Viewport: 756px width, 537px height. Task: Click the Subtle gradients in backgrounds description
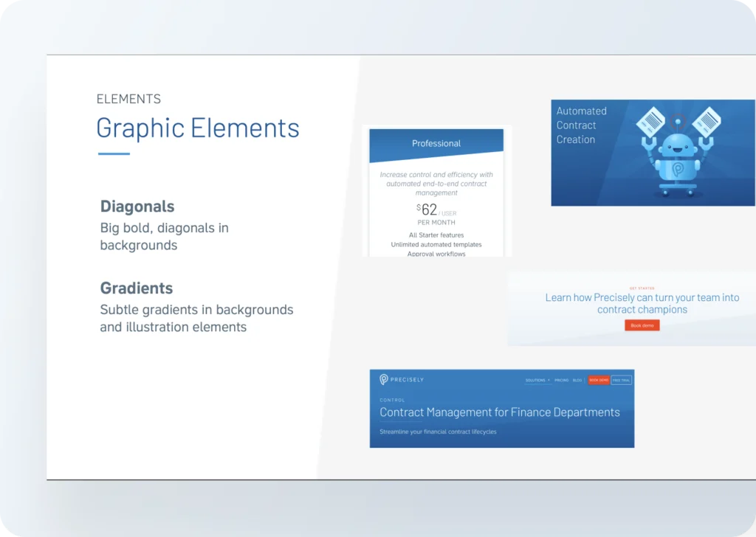point(196,319)
